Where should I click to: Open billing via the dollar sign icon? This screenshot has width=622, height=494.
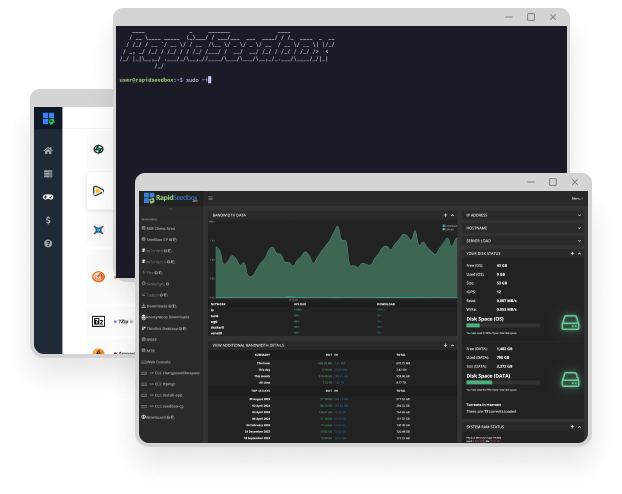coord(47,220)
